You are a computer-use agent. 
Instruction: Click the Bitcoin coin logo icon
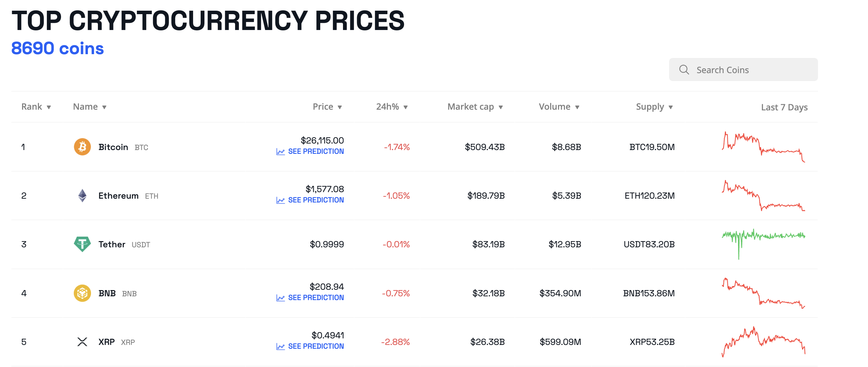point(82,147)
